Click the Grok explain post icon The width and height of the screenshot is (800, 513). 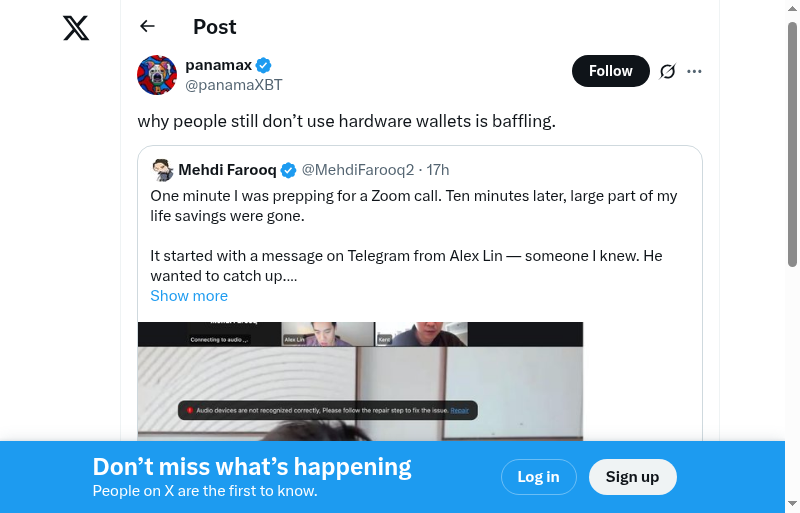(x=668, y=71)
